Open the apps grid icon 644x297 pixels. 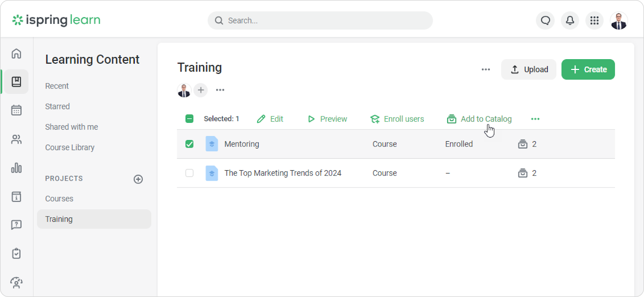click(x=594, y=21)
